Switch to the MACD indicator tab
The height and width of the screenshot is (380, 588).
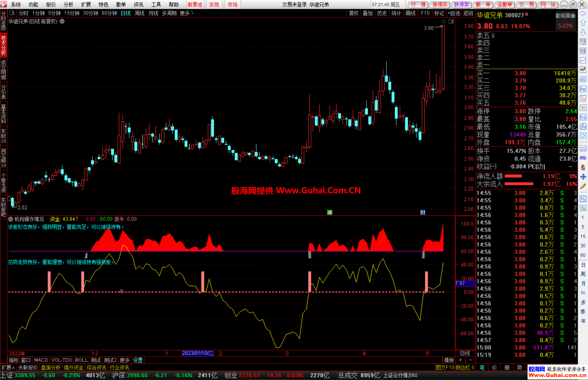pyautogui.click(x=41, y=360)
